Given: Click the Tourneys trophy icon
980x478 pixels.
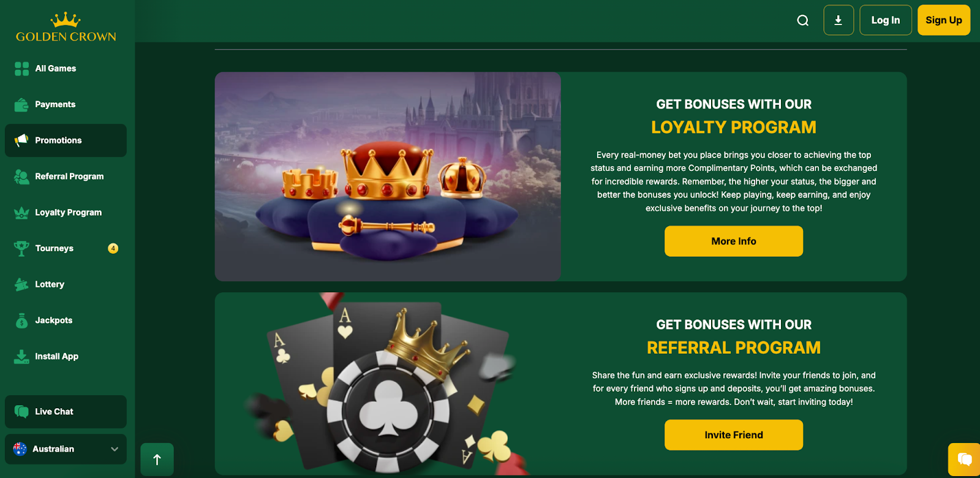Looking at the screenshot, I should pyautogui.click(x=21, y=248).
